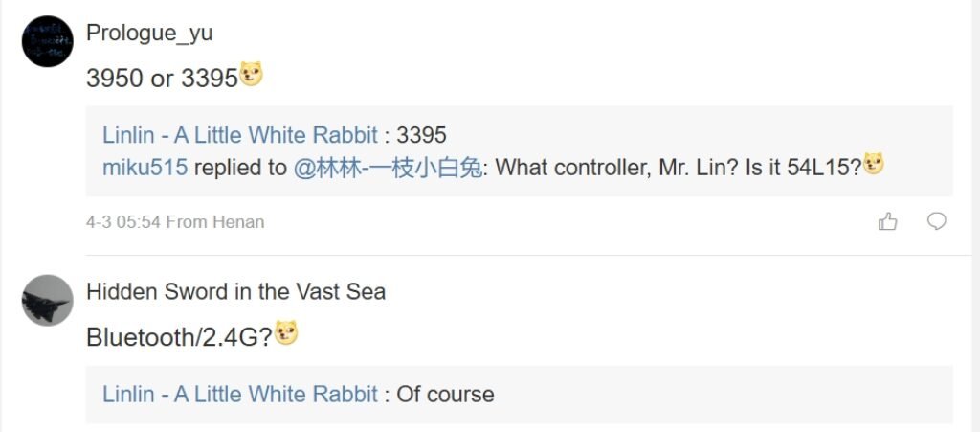This screenshot has height=432, width=980.
Task: Click the reply speech bubble icon
Action: click(937, 222)
